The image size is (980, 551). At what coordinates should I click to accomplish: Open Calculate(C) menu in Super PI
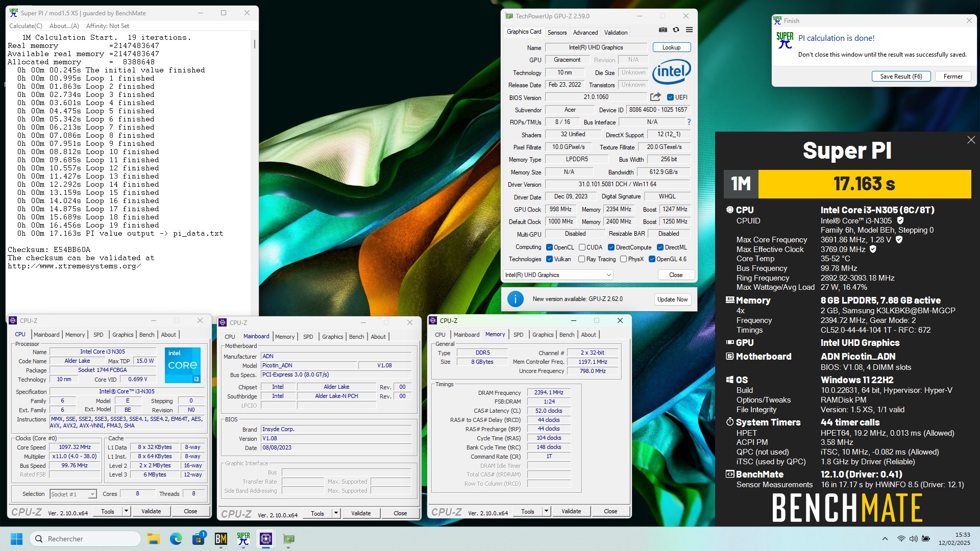tap(26, 26)
